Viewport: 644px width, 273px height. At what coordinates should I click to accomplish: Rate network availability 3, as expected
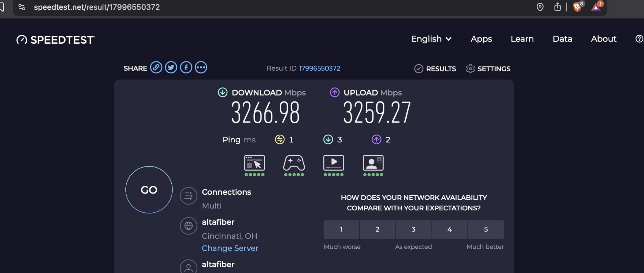(x=413, y=229)
